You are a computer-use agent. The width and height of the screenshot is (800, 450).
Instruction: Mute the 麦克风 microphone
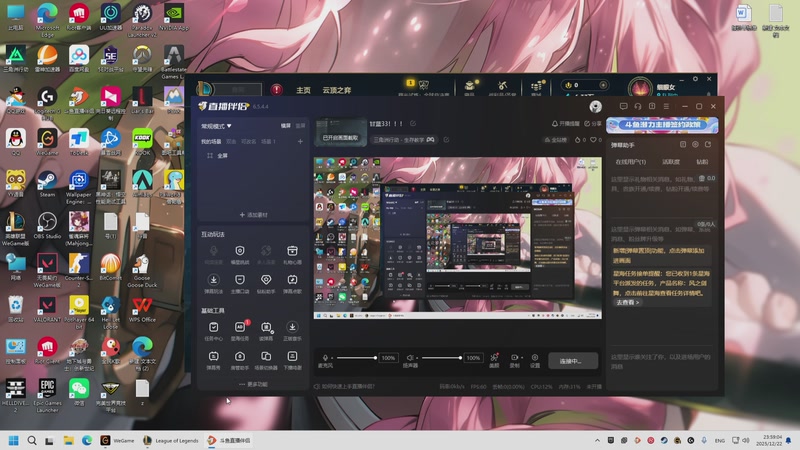325,358
